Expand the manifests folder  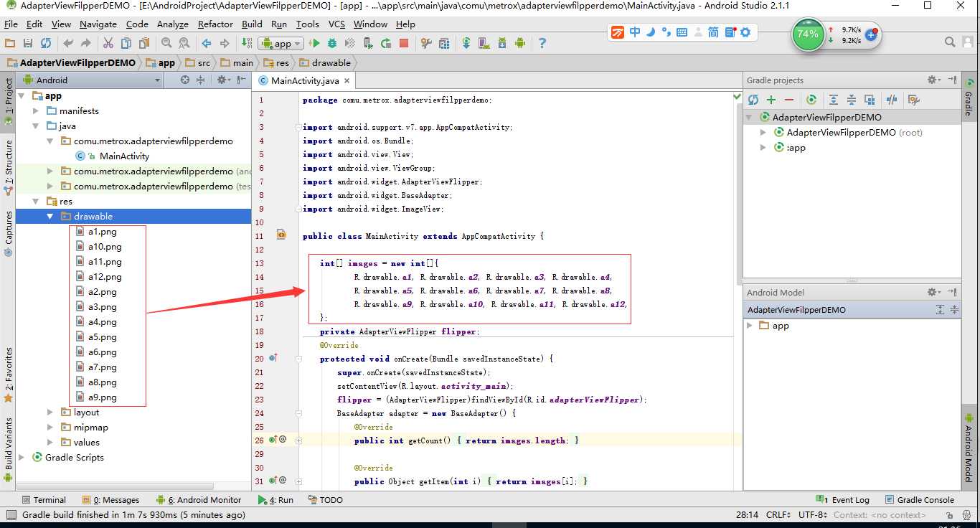[x=37, y=110]
